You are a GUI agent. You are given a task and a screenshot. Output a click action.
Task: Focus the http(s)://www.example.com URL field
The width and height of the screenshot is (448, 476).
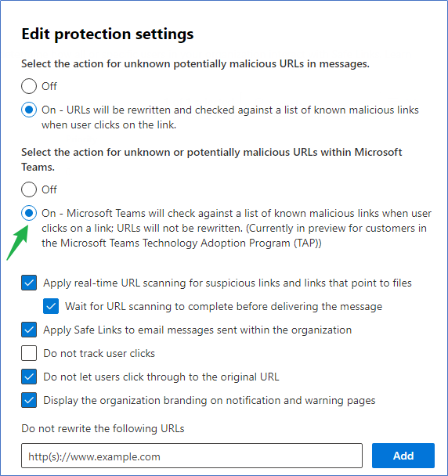pyautogui.click(x=192, y=456)
